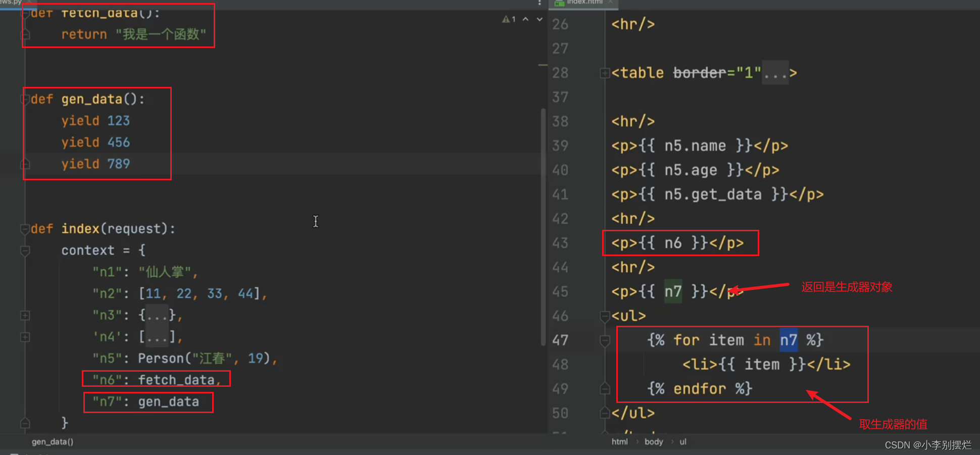980x455 pixels.
Task: Click the warning indicator showing 1 problem
Action: pyautogui.click(x=509, y=19)
